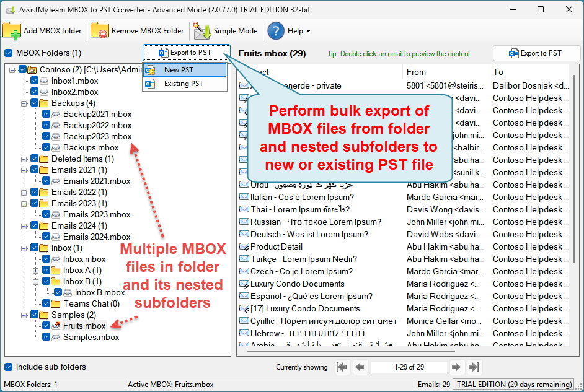The height and width of the screenshot is (392, 584).
Task: Sort emails by the From column header
Action: pos(445,72)
